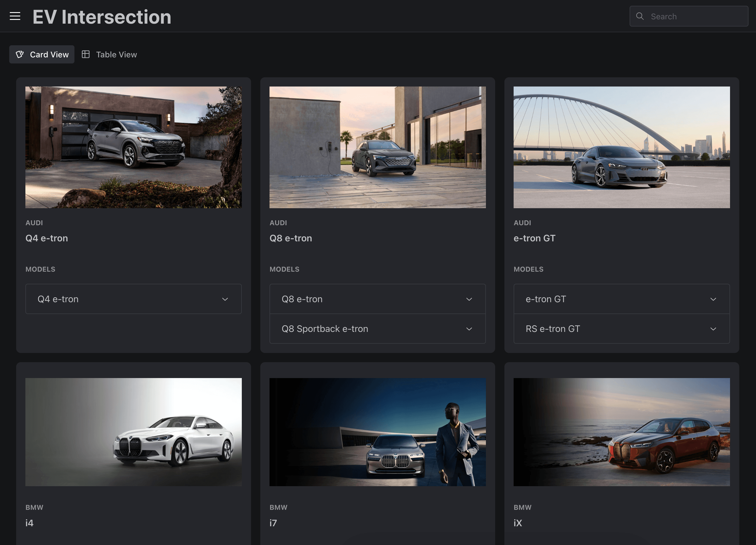Go to the EV Intersection home title
Screen dimensions: 756x545
pos(102,17)
